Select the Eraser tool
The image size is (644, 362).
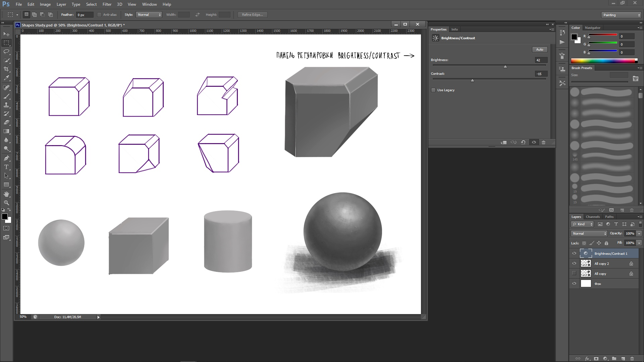click(x=6, y=122)
